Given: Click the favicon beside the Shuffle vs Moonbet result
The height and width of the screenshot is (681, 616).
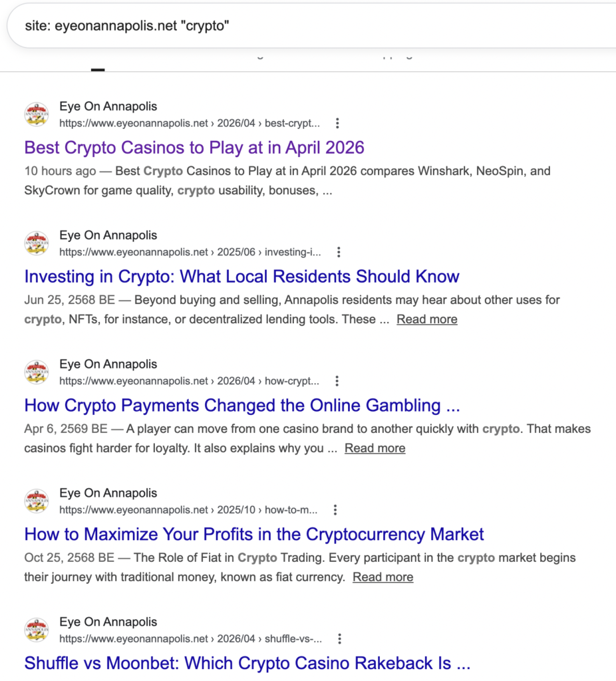Looking at the screenshot, I should pos(37,630).
